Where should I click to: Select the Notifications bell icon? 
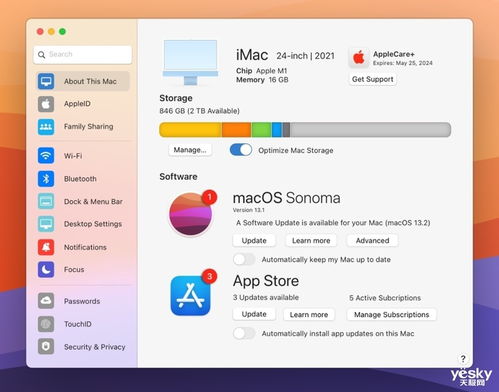(x=46, y=247)
